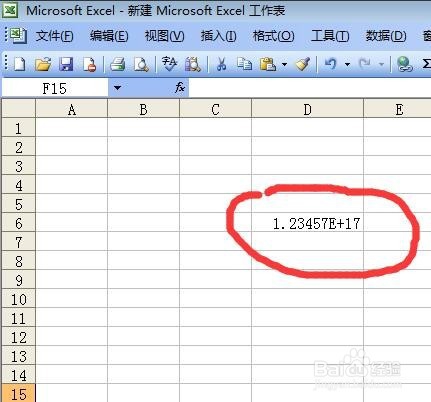This screenshot has width=431, height=402.
Task: Select row 4 header
Action: click(x=18, y=185)
